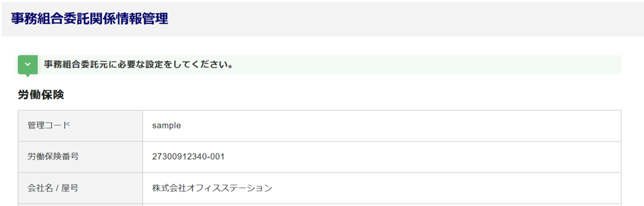This screenshot has width=644, height=206.
Task: Collapse the green chevron notice icon
Action: point(28,65)
